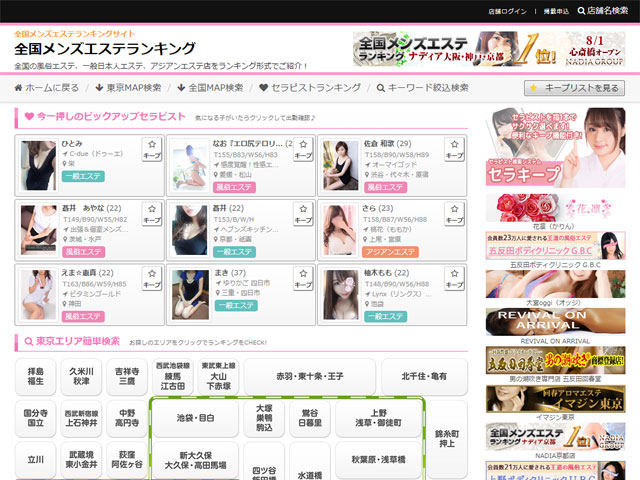Viewport: 640px width, 480px height.
Task: Select 北千住・亀有 area button
Action: (424, 376)
